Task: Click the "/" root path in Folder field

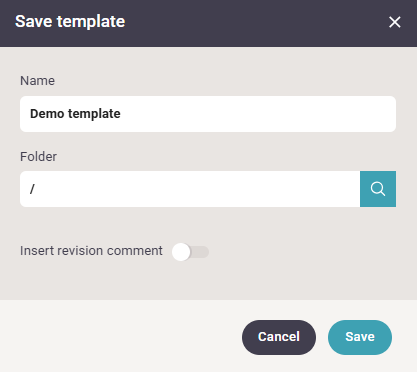Action: point(32,189)
